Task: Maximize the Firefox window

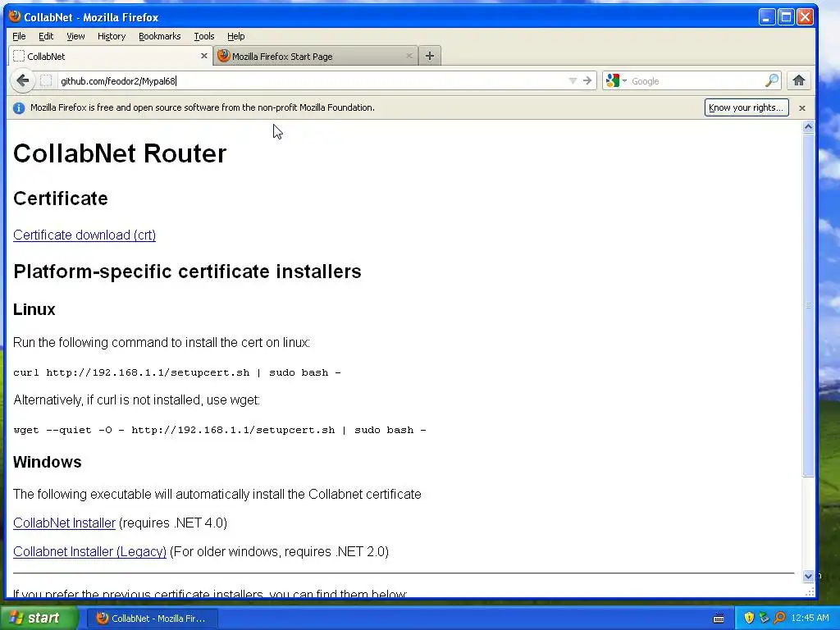Action: (x=786, y=17)
